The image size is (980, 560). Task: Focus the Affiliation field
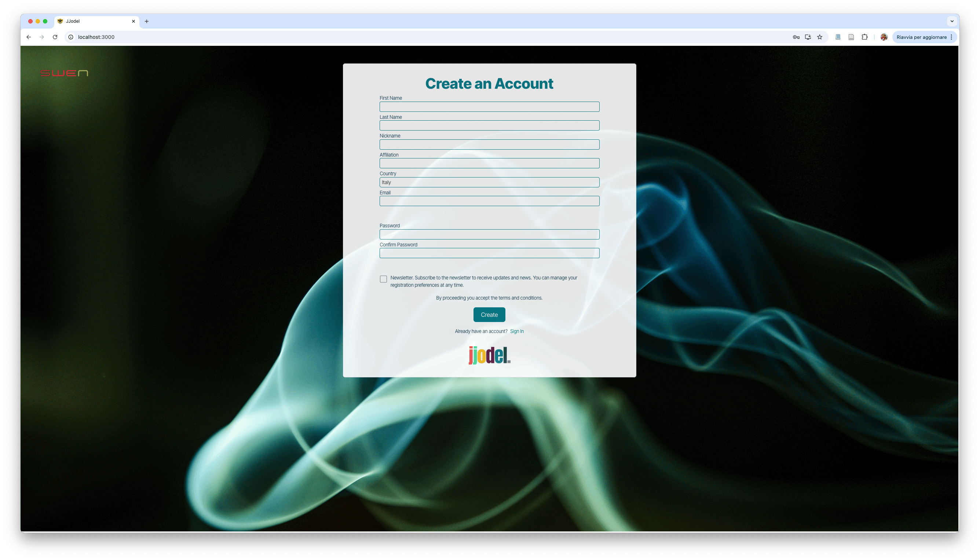[489, 163]
